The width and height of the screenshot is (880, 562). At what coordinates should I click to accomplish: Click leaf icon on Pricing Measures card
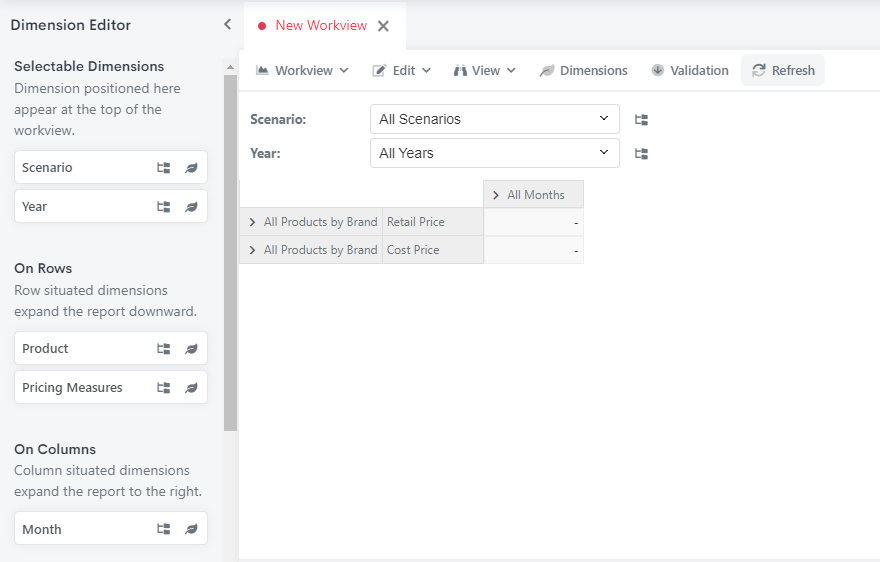pyautogui.click(x=191, y=387)
